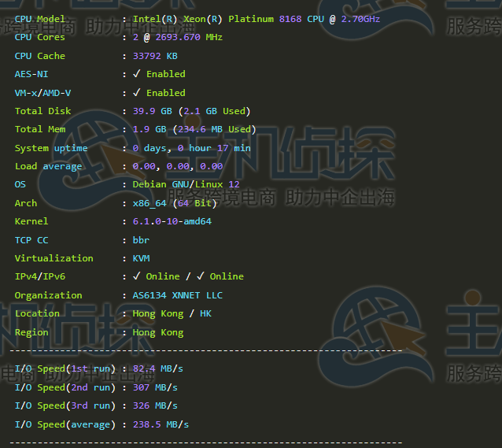Click the 'x86_64 (64 Bit)' value
The width and height of the screenshot is (502, 448).
coord(175,203)
